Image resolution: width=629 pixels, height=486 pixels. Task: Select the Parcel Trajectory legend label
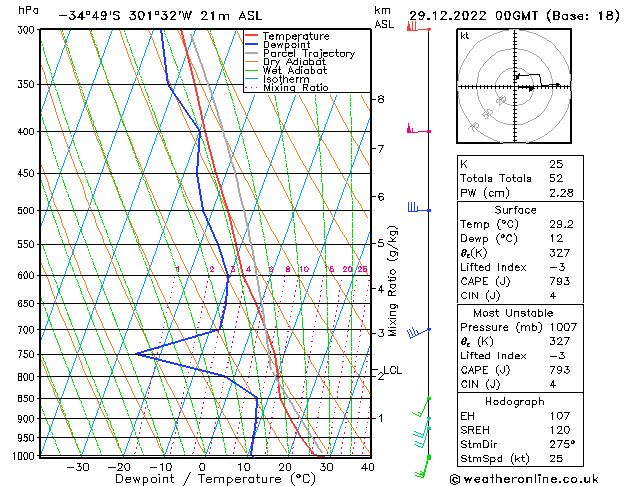click(309, 53)
